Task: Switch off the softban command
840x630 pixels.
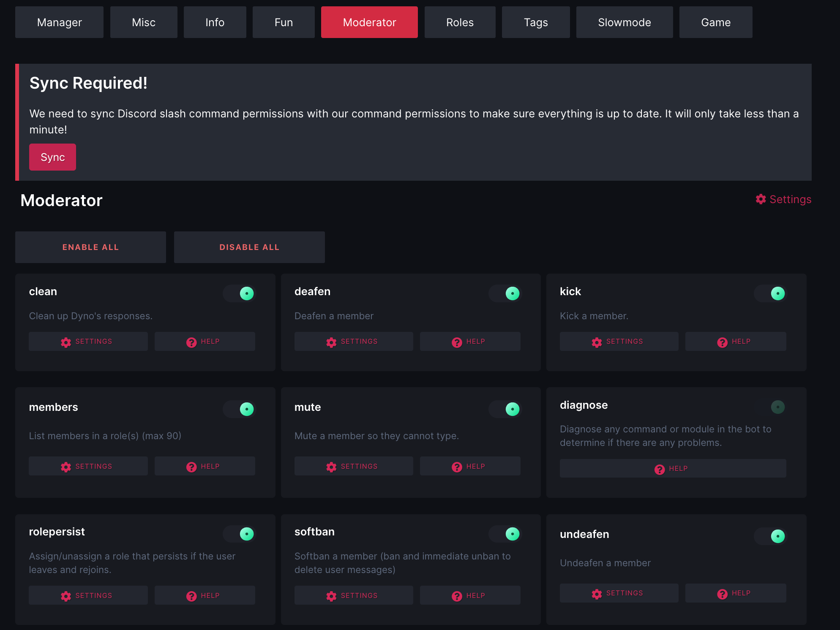Action: click(505, 534)
